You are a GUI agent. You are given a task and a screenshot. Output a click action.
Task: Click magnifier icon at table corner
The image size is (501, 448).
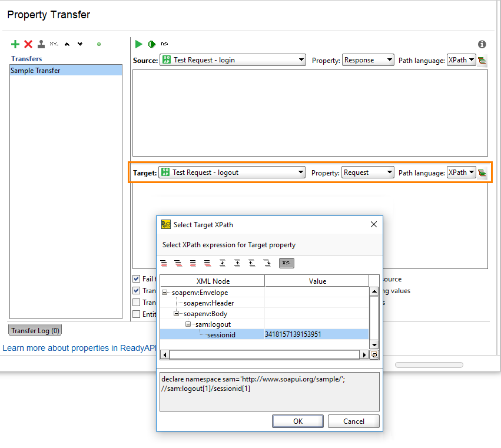coord(374,355)
